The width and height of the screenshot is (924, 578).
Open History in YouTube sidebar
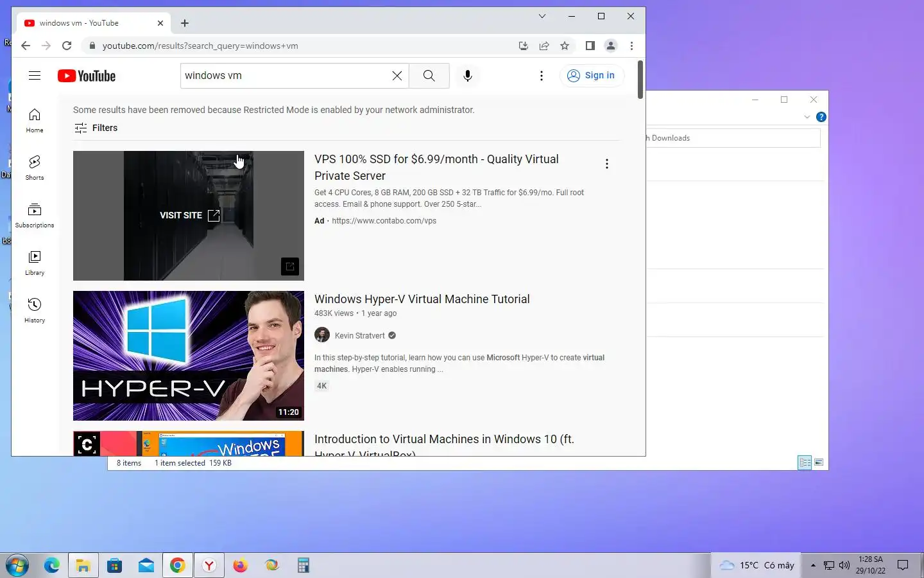coord(35,310)
